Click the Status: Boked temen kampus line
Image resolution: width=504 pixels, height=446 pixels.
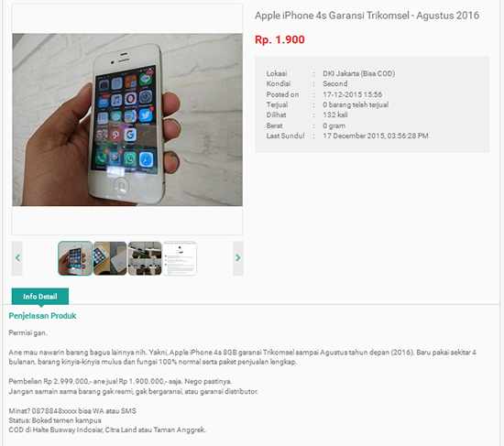(55, 420)
